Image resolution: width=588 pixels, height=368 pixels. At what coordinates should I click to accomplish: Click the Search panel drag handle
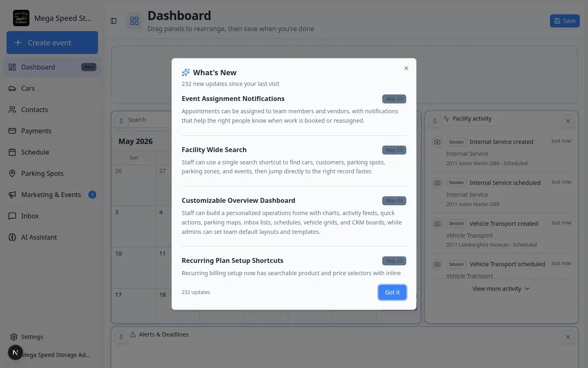tap(121, 121)
